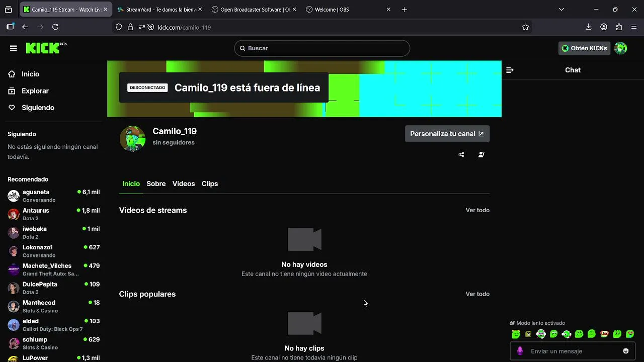Screen dimensions: 644x362
Task: Select the Videos channel tab
Action: click(x=184, y=184)
